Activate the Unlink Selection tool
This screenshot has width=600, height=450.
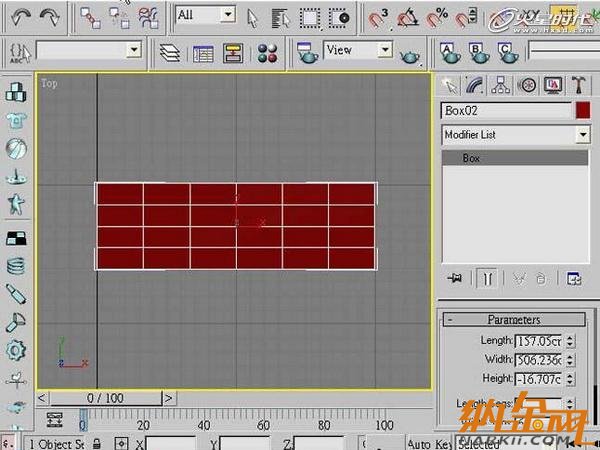coord(119,18)
